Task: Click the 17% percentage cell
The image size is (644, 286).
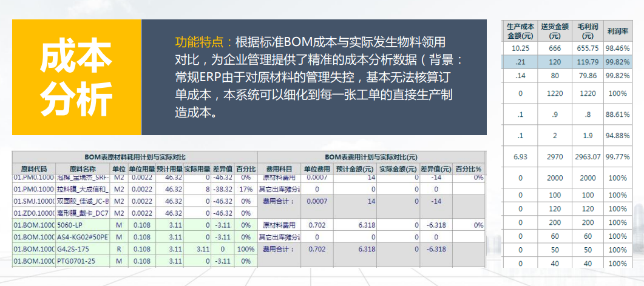Action: point(246,189)
